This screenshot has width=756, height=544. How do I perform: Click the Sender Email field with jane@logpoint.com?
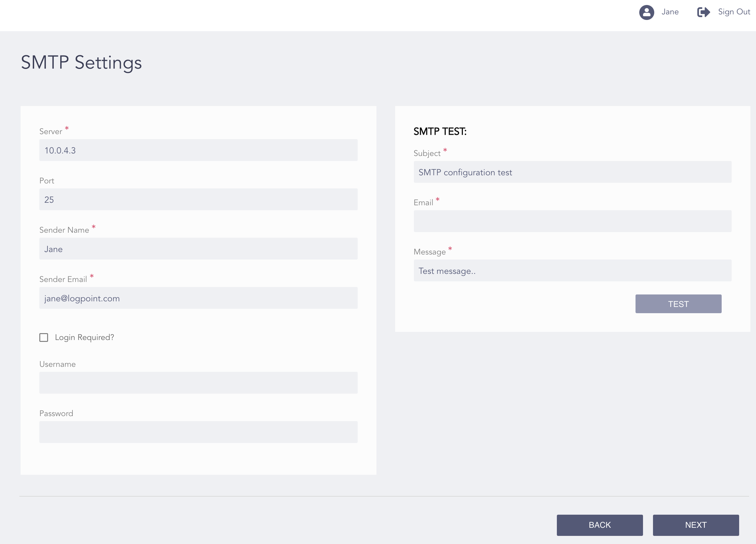tap(198, 298)
